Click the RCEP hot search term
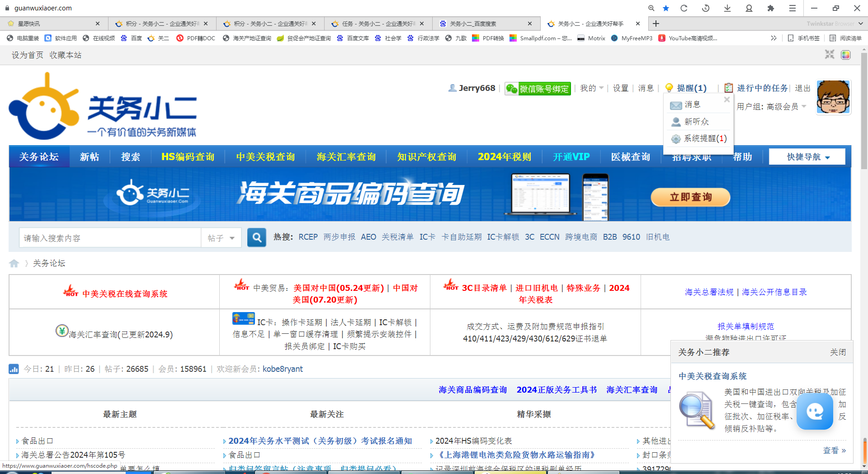This screenshot has height=474, width=868. [x=308, y=237]
